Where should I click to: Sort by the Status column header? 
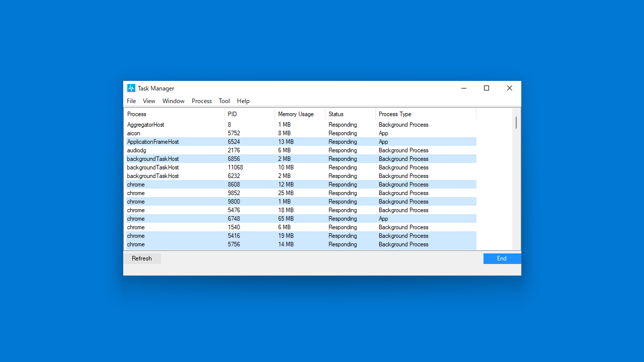pos(351,114)
